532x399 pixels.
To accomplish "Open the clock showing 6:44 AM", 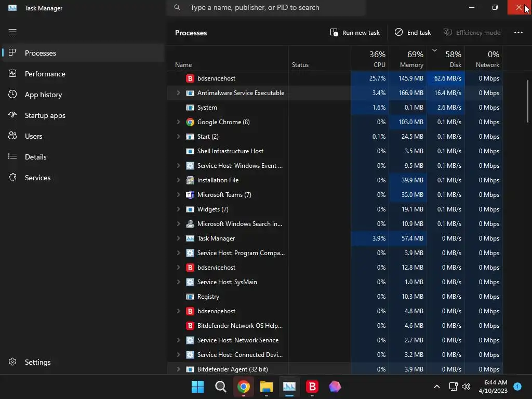I will click(493, 387).
